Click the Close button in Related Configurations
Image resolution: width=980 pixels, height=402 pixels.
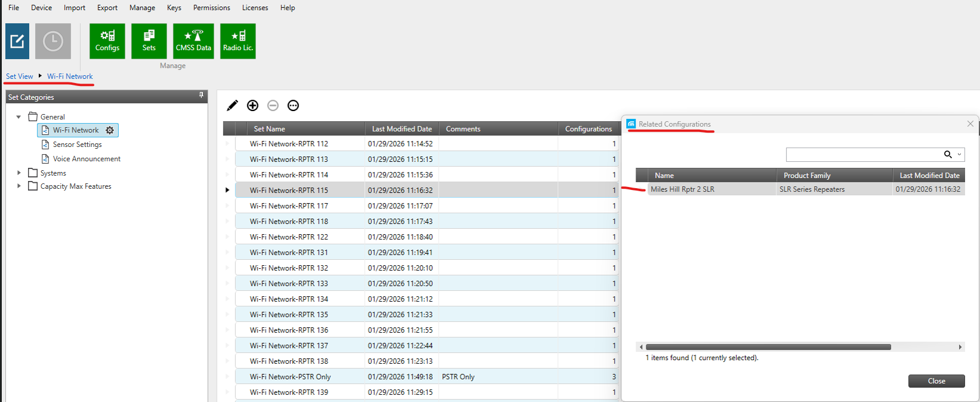point(936,381)
